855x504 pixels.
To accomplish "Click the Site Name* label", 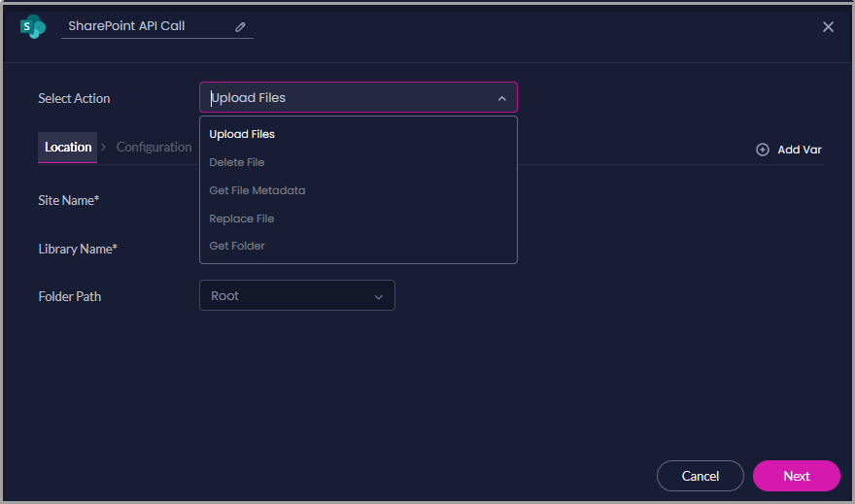I will pyautogui.click(x=69, y=200).
